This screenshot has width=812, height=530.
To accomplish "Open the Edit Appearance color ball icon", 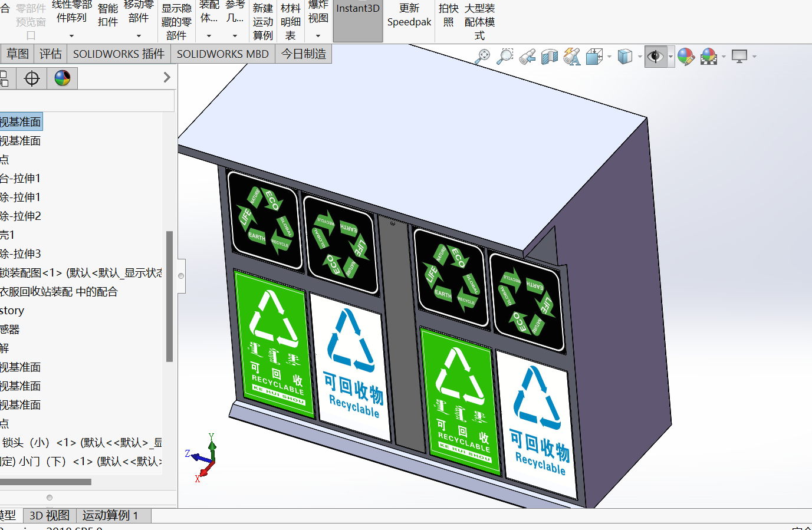I will 686,57.
